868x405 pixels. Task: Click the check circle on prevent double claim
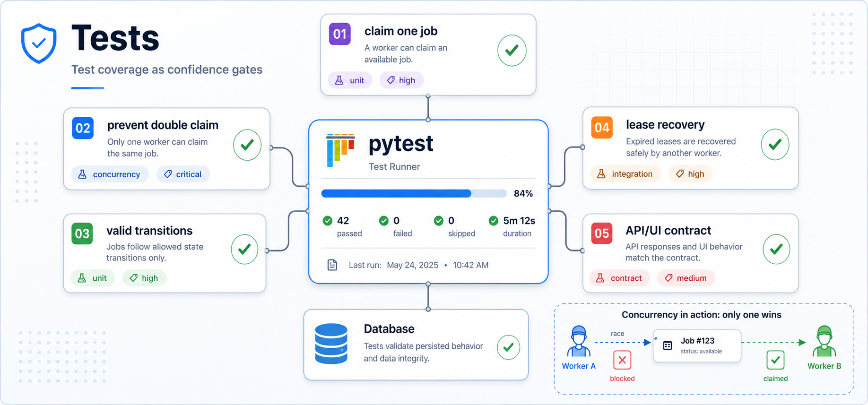click(247, 145)
